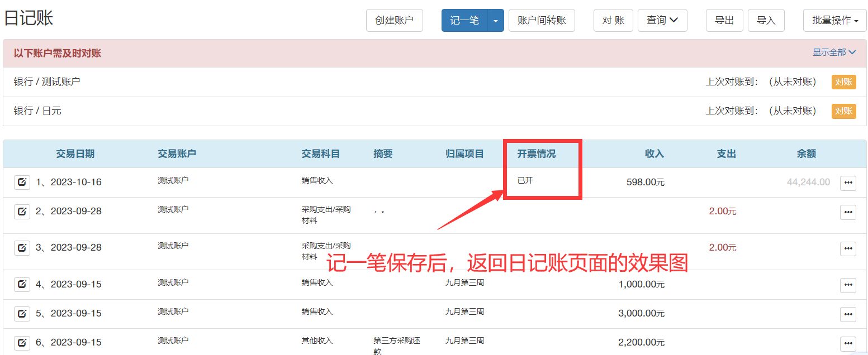Expand the 记一笔 split-button dropdown arrow
The height and width of the screenshot is (355, 868).
(x=496, y=21)
